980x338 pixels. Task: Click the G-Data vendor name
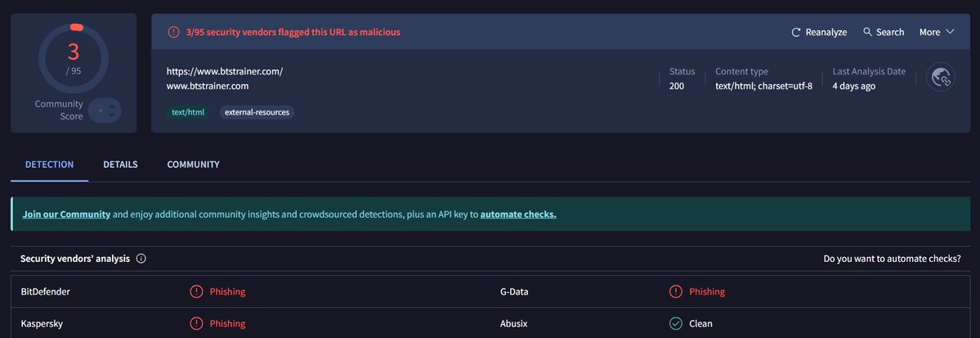(x=516, y=291)
